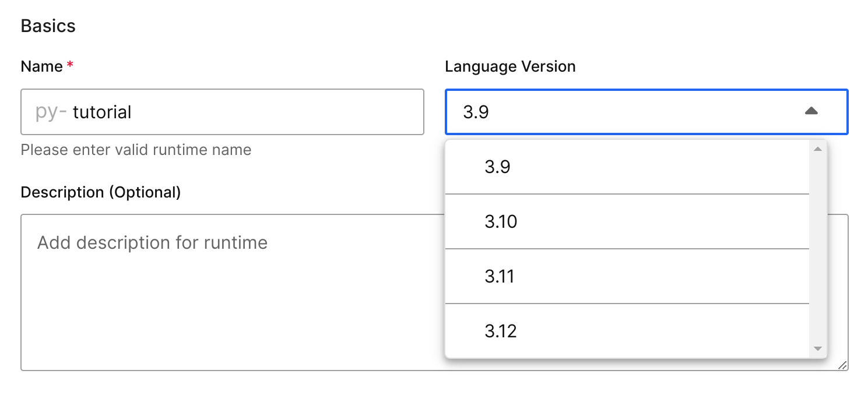Screen dimensions: 868x395
Task: Click the dropdown list scroll-up arrow
Action: pos(817,149)
